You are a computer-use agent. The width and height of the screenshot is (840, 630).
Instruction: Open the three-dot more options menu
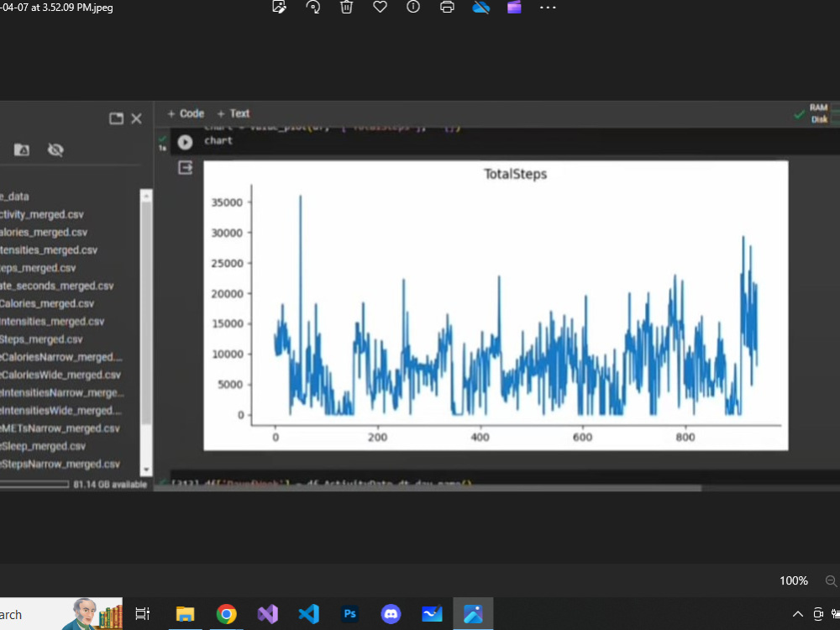[548, 8]
